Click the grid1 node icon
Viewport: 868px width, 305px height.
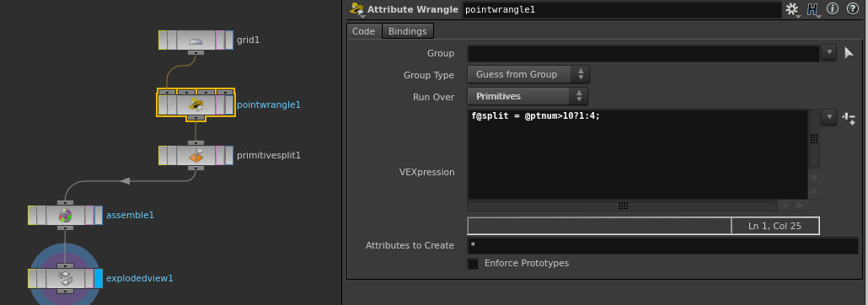pyautogui.click(x=196, y=40)
